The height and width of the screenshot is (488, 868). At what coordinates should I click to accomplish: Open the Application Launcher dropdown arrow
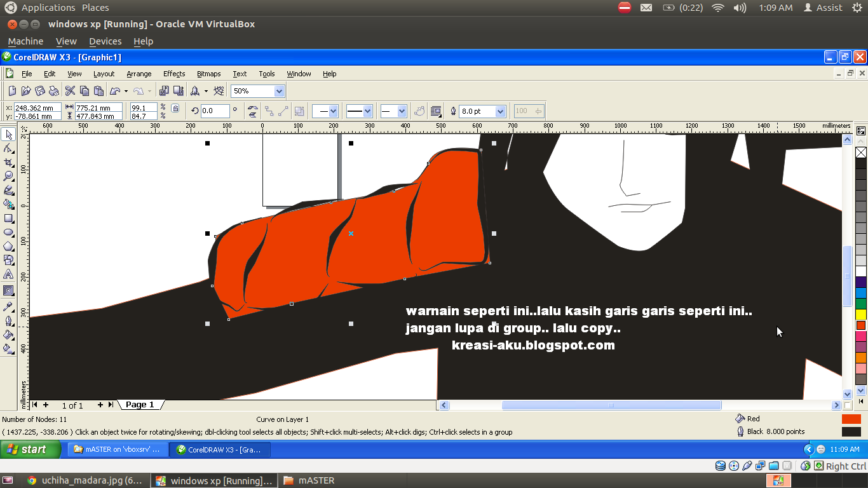[x=206, y=91]
